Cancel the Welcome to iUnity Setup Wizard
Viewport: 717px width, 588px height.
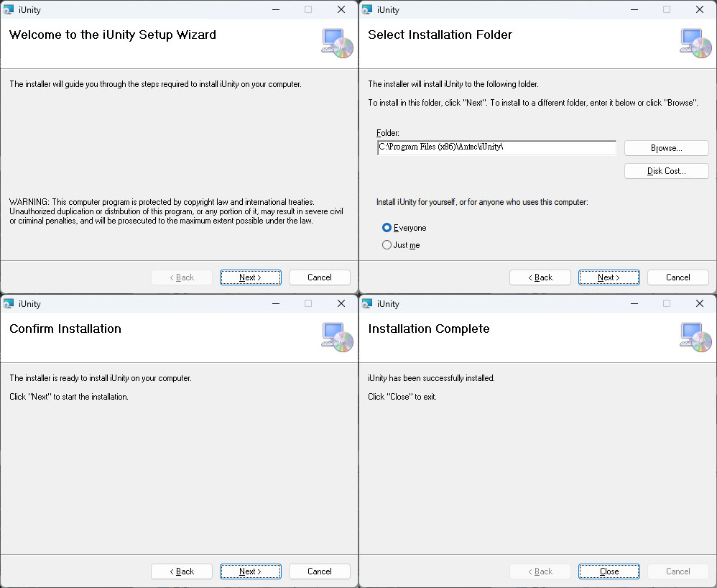(319, 277)
